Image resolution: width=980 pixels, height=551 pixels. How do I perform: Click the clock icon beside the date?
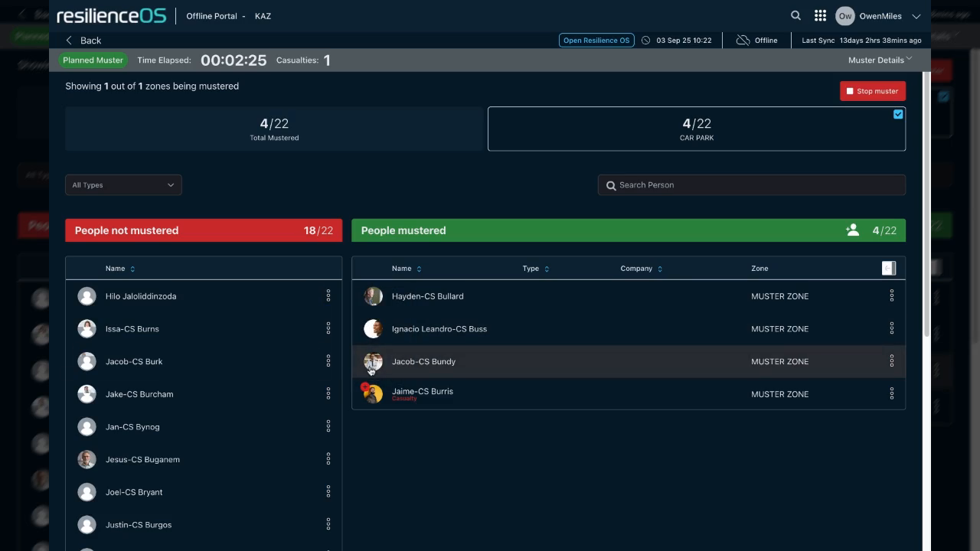(645, 40)
